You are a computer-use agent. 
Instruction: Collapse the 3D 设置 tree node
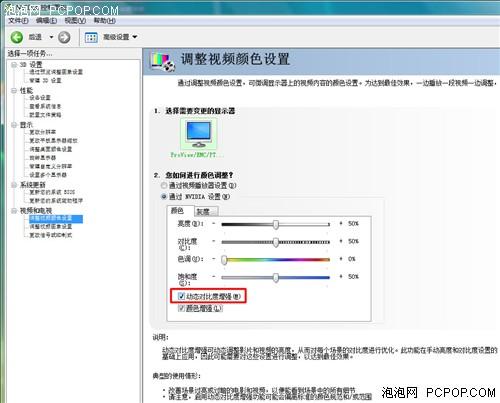pyautogui.click(x=14, y=65)
